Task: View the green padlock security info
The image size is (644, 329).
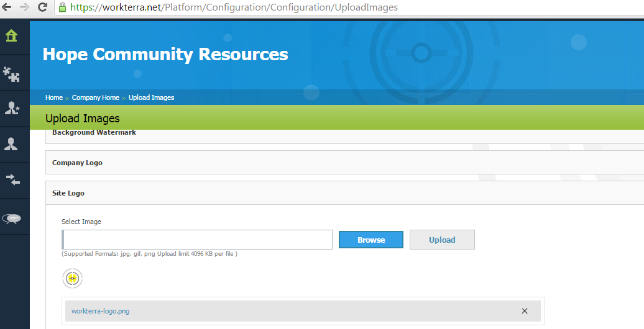Action: coord(62,7)
